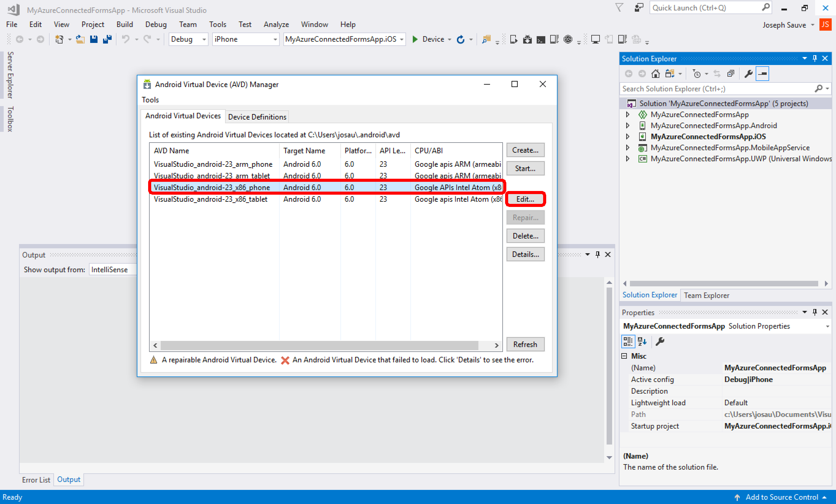Select the VisualStudio_android-23_arm_phone row
The image size is (836, 504).
[x=326, y=164]
